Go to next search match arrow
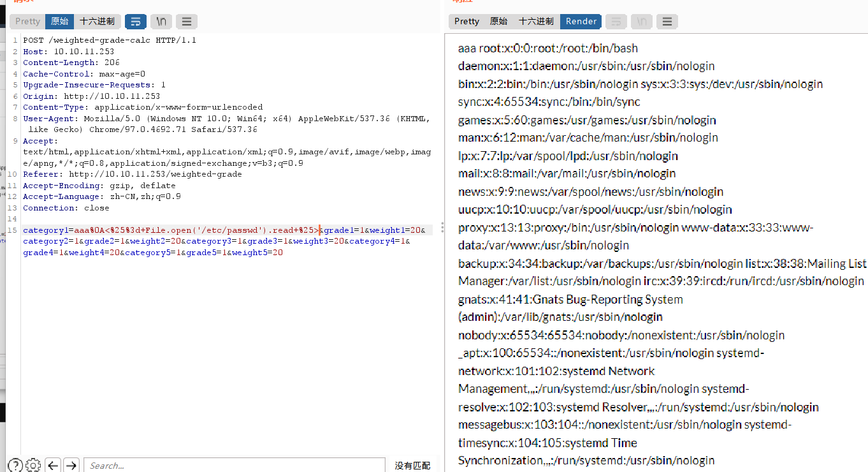This screenshot has height=472, width=868. (x=71, y=465)
